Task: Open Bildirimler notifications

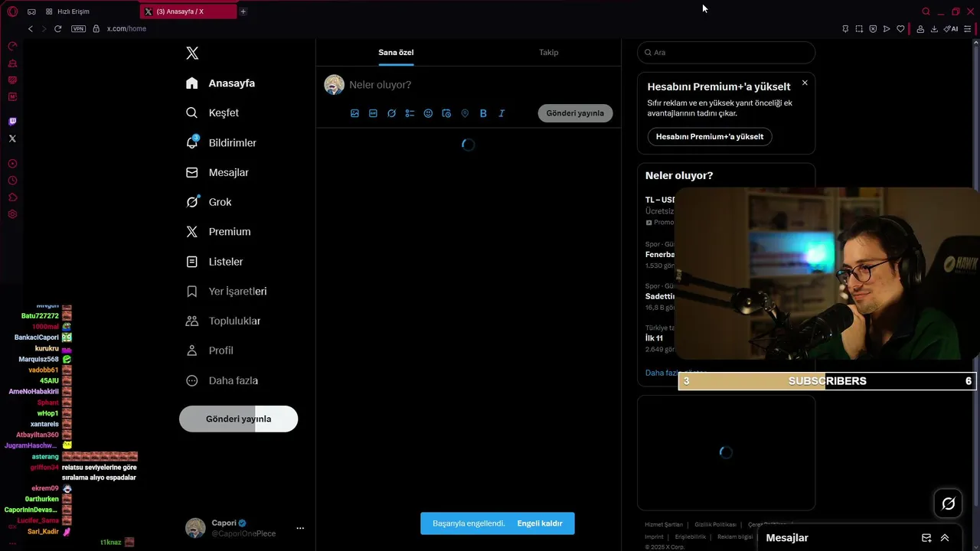Action: 221,142
